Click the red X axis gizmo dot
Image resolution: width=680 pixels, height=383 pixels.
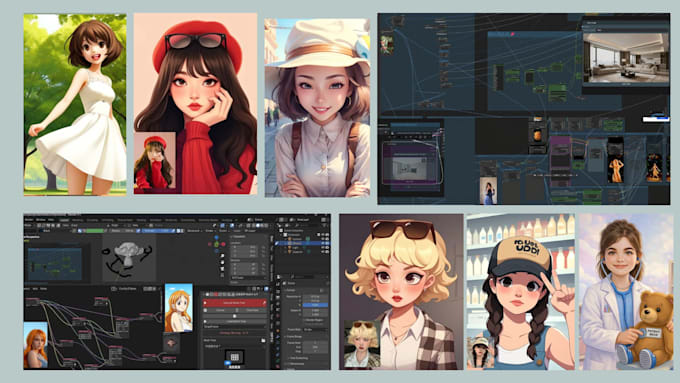point(223,245)
